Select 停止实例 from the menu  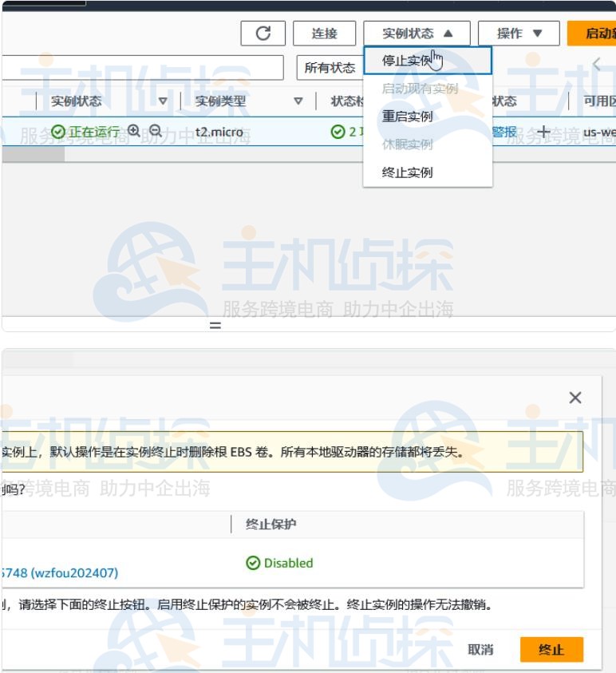pyautogui.click(x=428, y=61)
